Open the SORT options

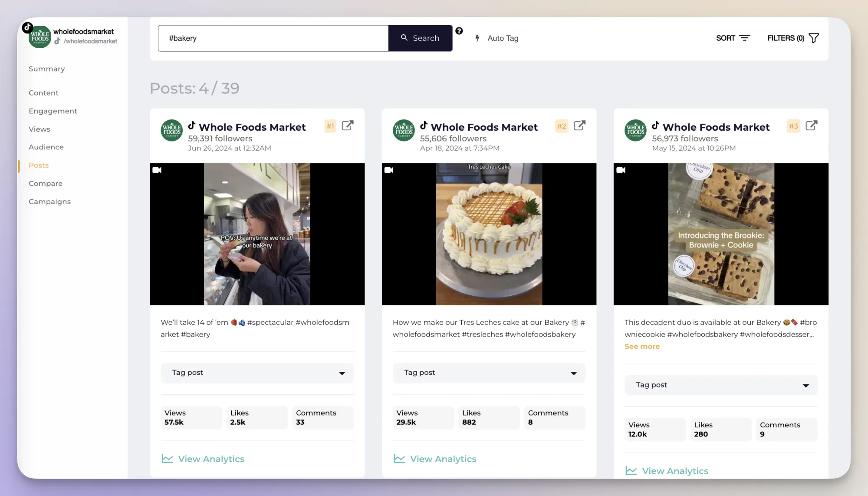(733, 38)
